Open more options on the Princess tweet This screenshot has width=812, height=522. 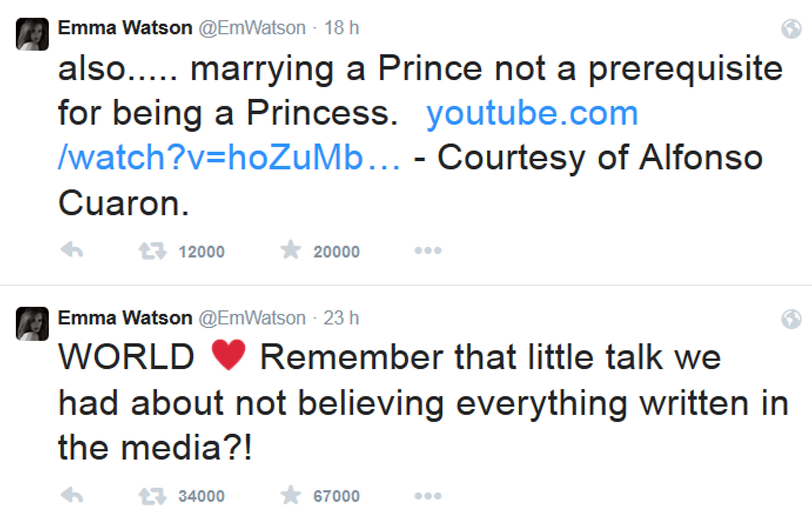click(x=428, y=250)
